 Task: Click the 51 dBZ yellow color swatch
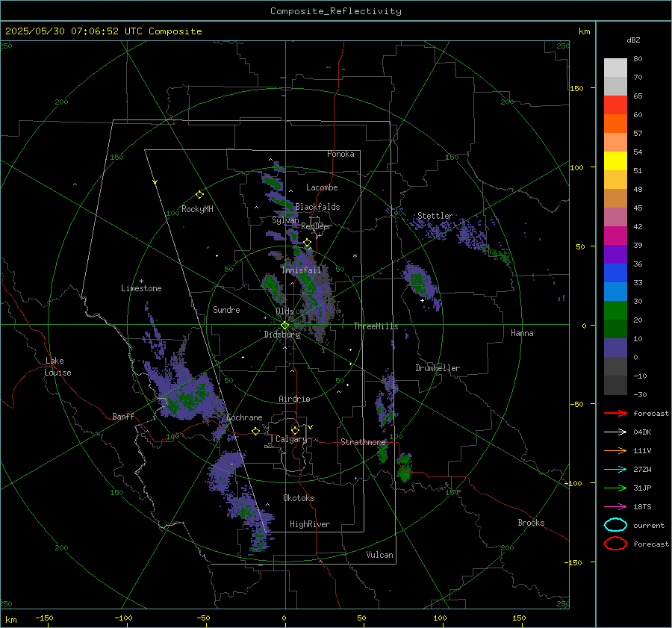coord(615,161)
